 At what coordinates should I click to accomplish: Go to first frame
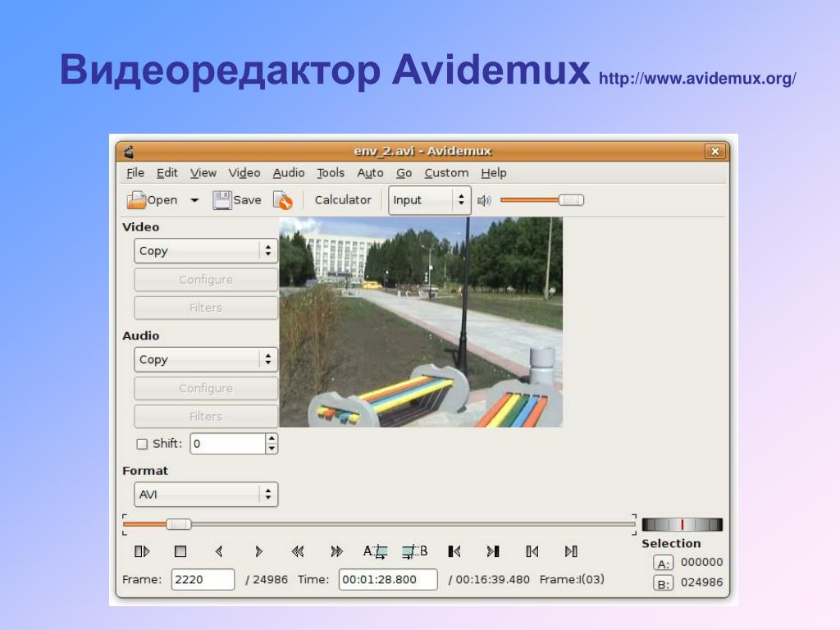coord(532,551)
